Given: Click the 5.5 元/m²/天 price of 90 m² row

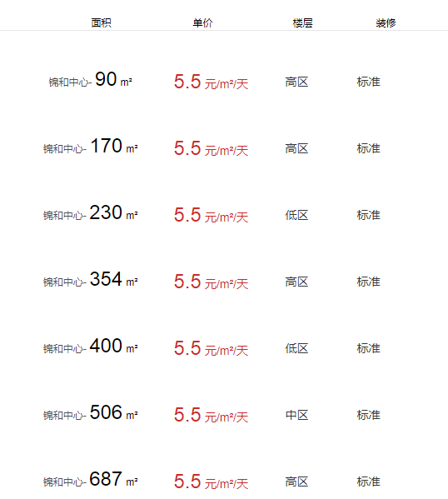Looking at the screenshot, I should [211, 82].
